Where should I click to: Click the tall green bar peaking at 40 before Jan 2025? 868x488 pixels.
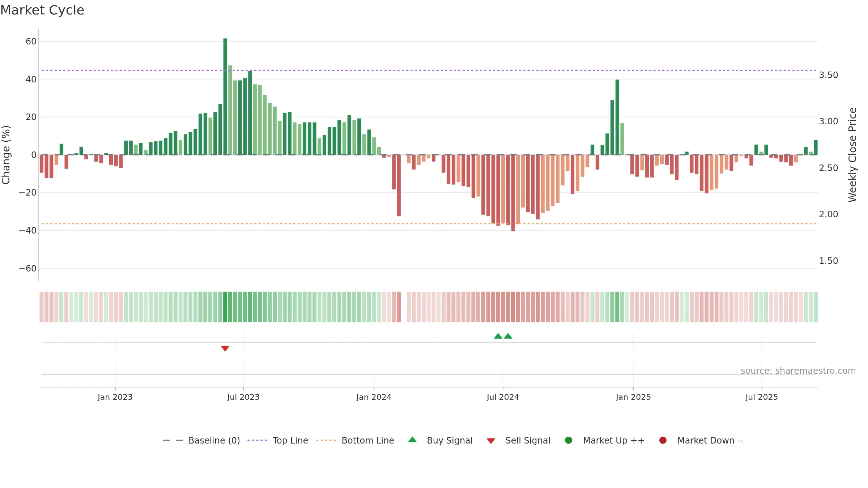click(x=617, y=117)
